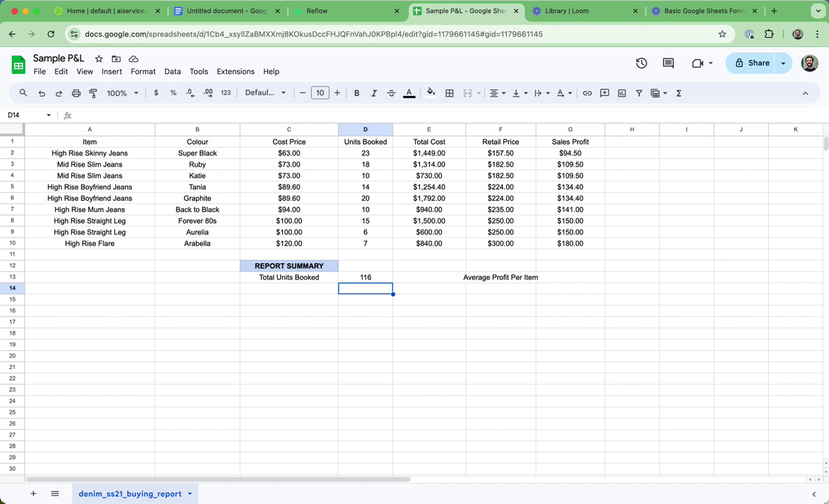
Task: Insert a chart using the chart icon
Action: coord(621,92)
